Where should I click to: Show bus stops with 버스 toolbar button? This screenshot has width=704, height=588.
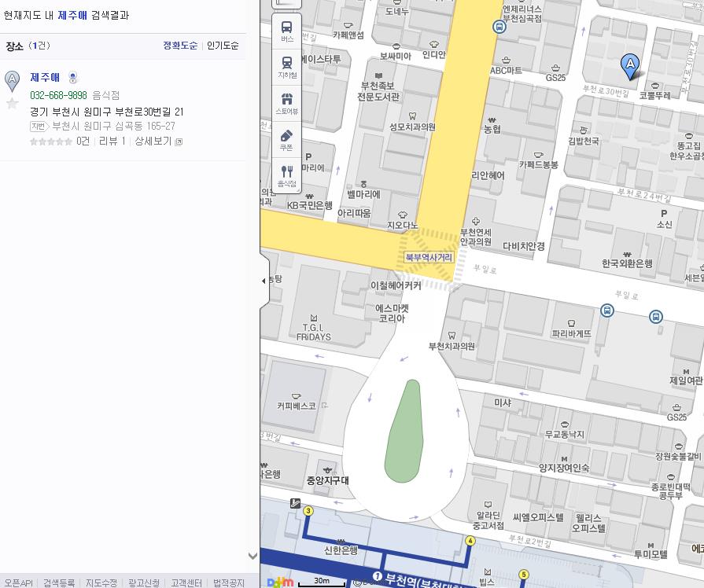click(x=286, y=31)
